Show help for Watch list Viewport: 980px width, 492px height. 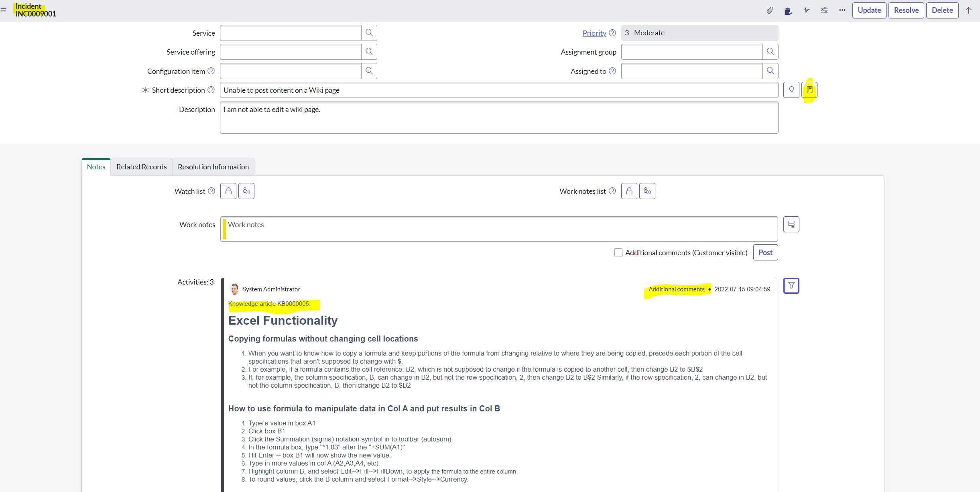click(x=211, y=191)
